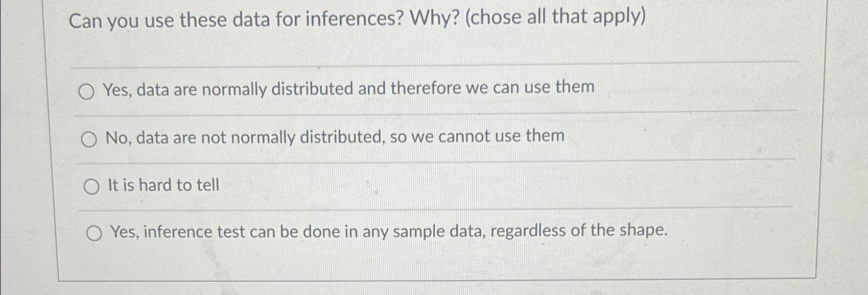Select 'Yes, inference test can be done in any sample data'
The height and width of the screenshot is (295, 868).
pos(95,233)
